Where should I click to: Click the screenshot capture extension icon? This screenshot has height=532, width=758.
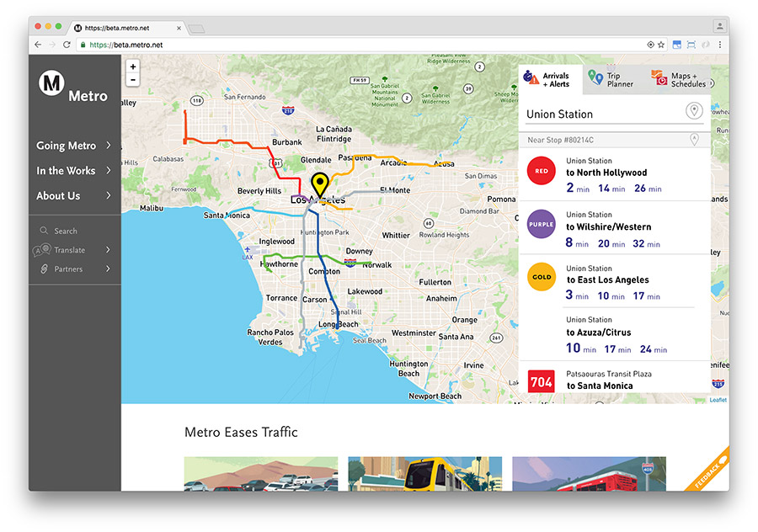(x=691, y=45)
